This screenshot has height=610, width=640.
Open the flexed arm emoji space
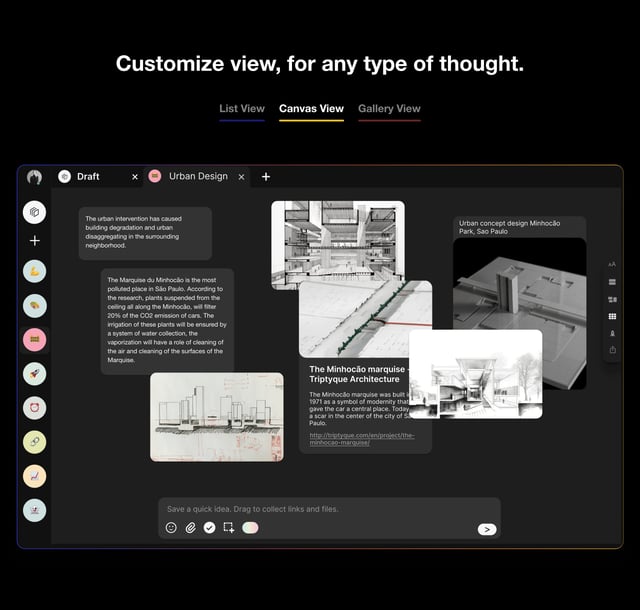35,272
